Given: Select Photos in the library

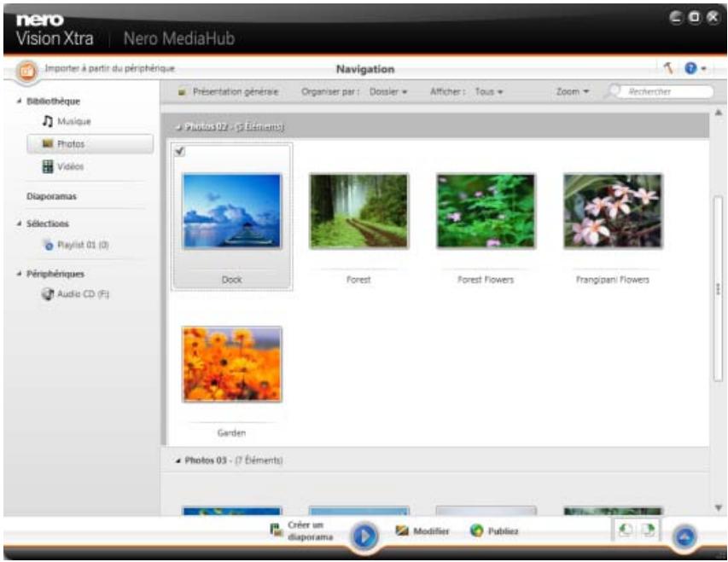Looking at the screenshot, I should (90, 144).
